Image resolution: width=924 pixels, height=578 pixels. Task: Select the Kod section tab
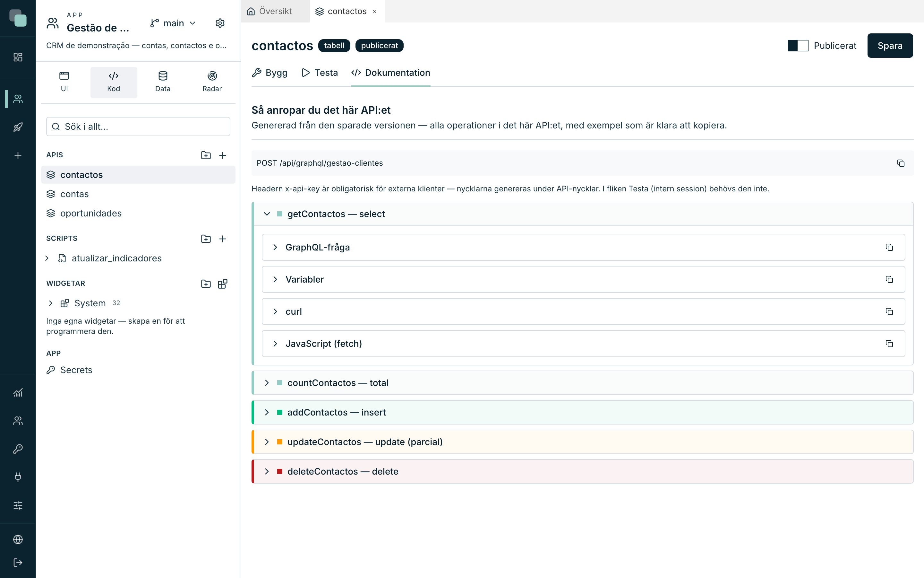[x=113, y=82]
